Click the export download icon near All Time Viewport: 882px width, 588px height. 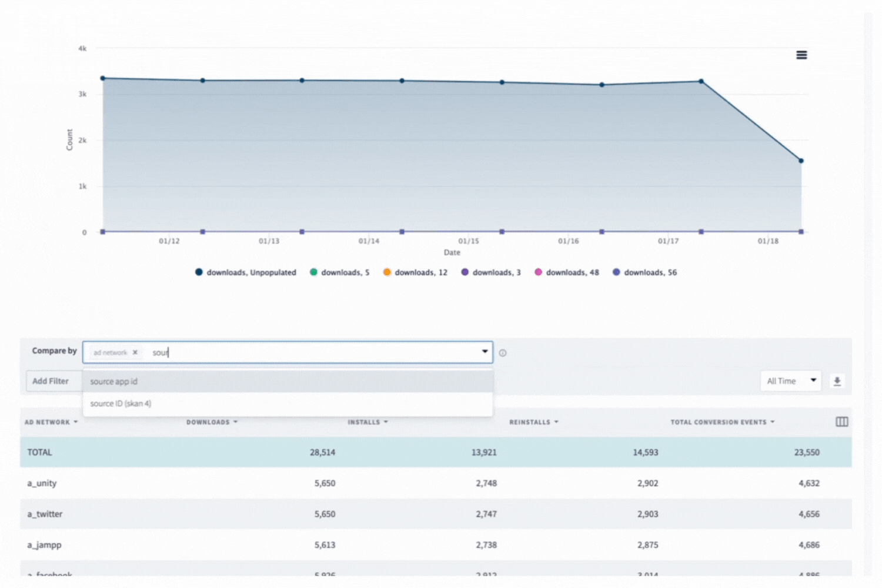pyautogui.click(x=837, y=381)
